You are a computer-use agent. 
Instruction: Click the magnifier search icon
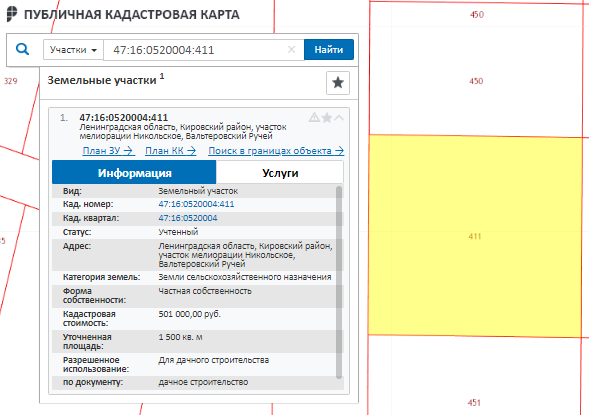coord(23,49)
